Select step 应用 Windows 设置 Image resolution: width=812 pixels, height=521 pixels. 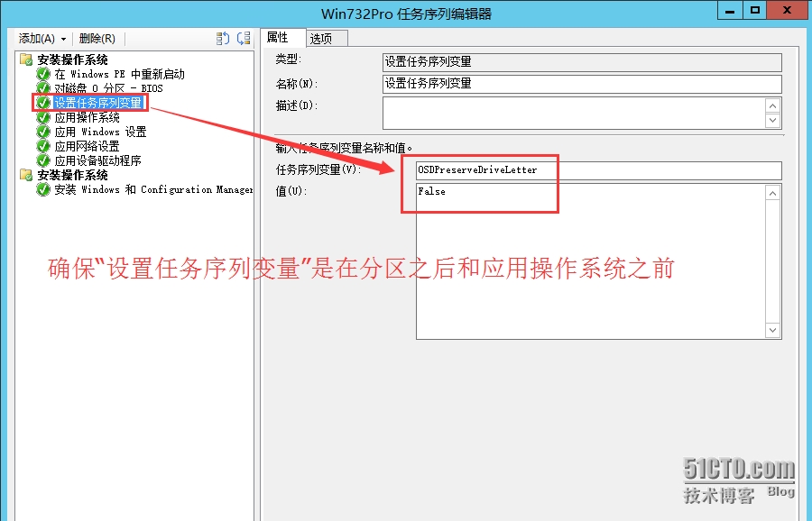click(100, 132)
